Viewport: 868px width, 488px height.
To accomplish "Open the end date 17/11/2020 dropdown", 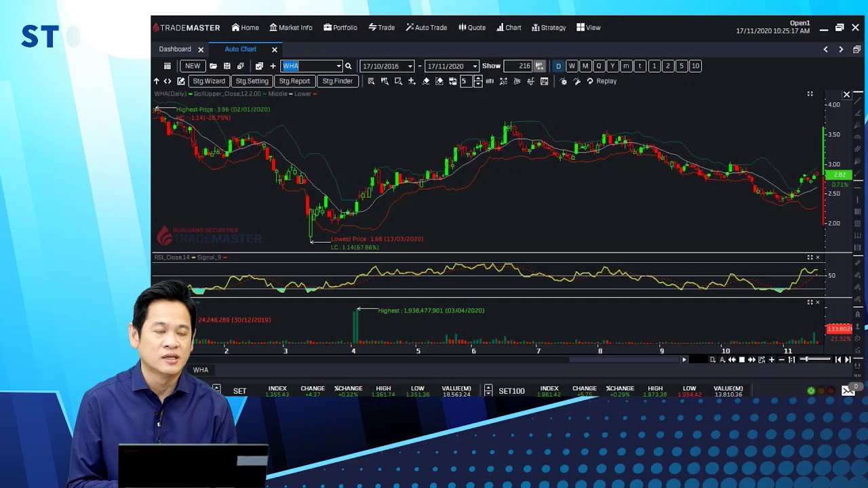I will pos(475,66).
